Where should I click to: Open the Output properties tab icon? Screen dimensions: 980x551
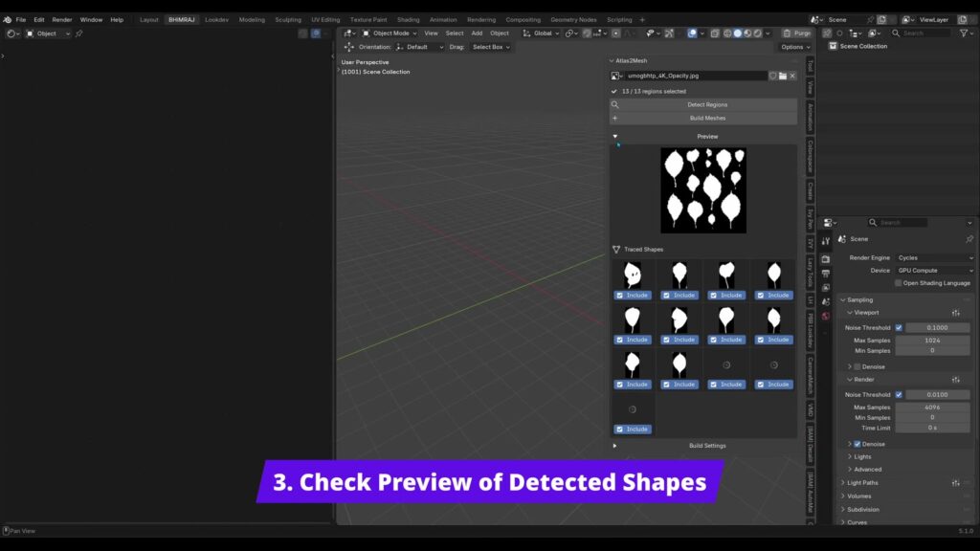(826, 273)
